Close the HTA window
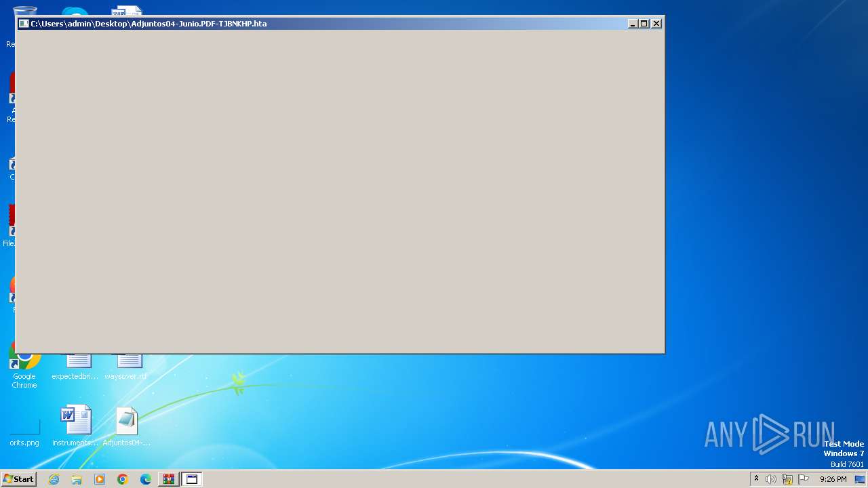The width and height of the screenshot is (868, 488). click(656, 24)
